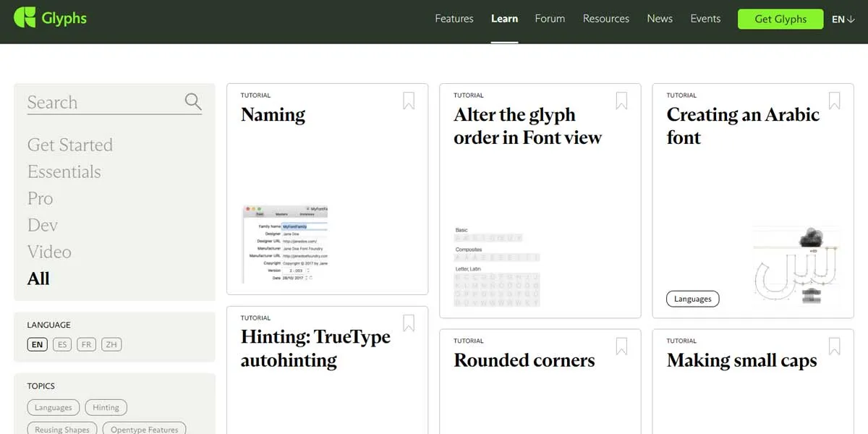The height and width of the screenshot is (434, 868).
Task: Go to the Forum page
Action: tap(550, 19)
